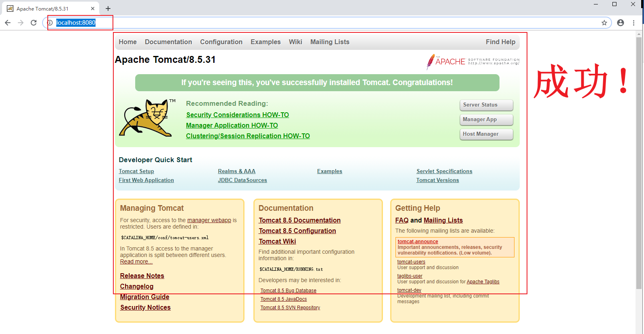Open the Apache Taglibs link
Viewport: 644px width, 334px height.
click(x=483, y=282)
